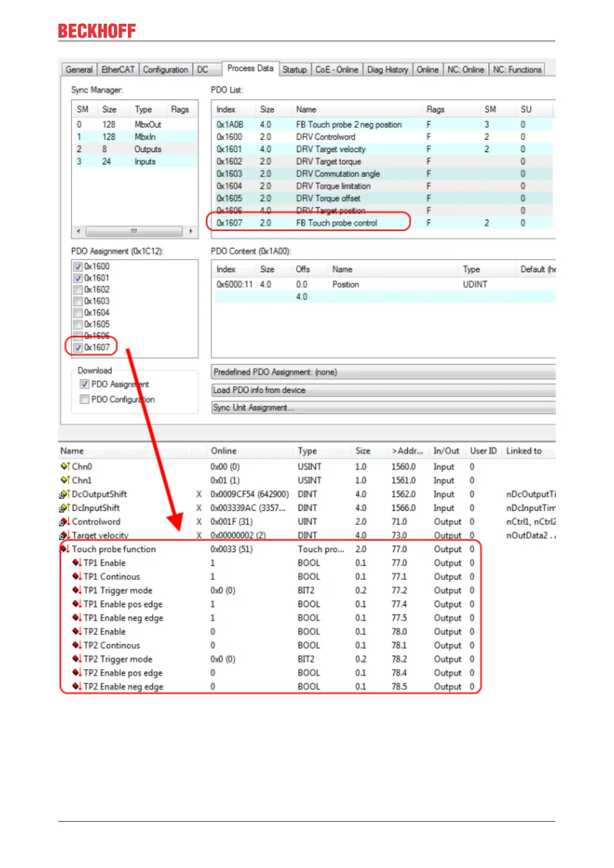614x868 pixels.
Task: Select the DRV Torque offset PDO row
Action: pos(383,199)
